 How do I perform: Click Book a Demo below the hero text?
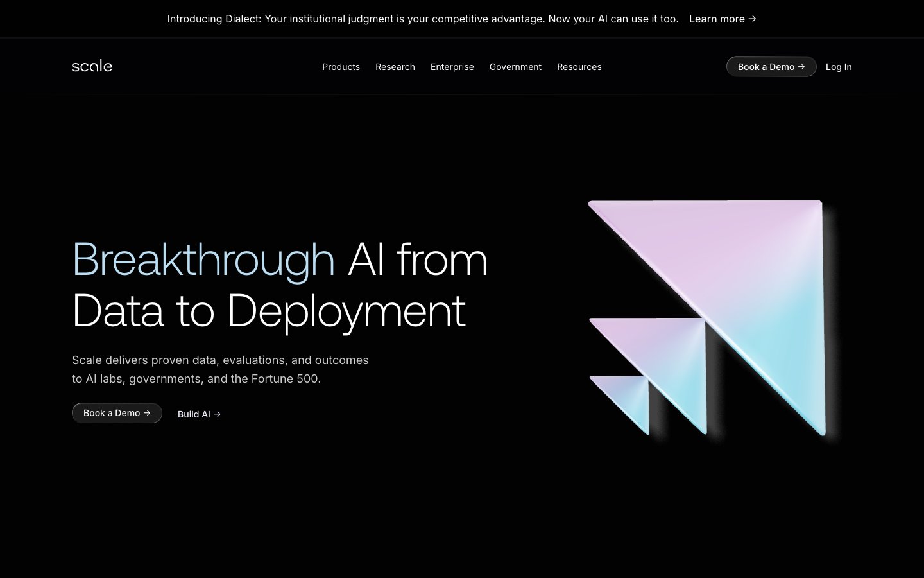117,413
